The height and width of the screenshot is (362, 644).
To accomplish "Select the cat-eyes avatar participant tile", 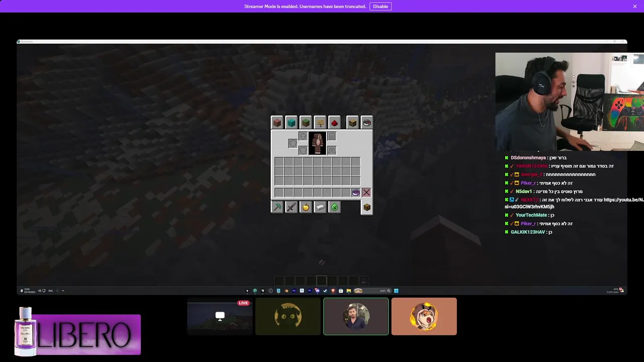I will [x=288, y=316].
